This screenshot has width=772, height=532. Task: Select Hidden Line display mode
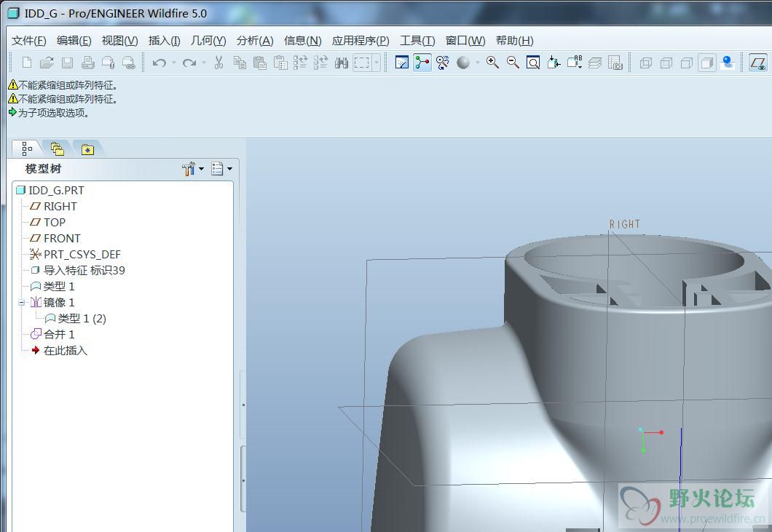666,63
